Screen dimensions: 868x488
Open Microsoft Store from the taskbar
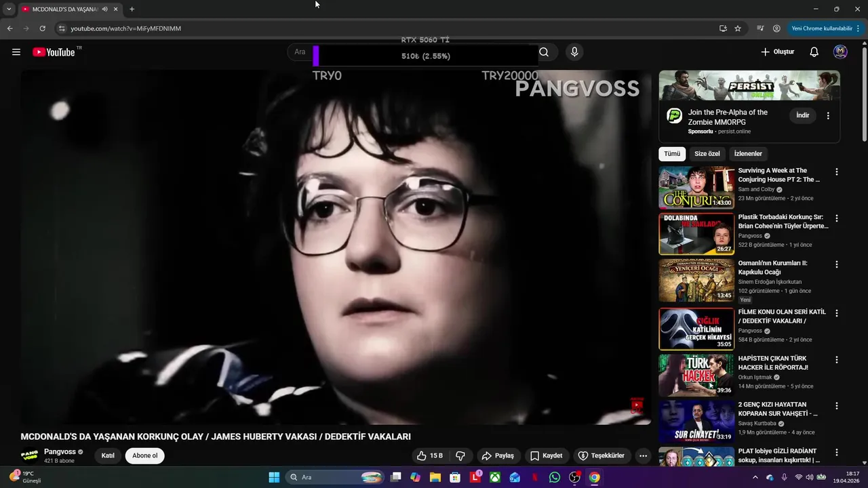pyautogui.click(x=455, y=477)
